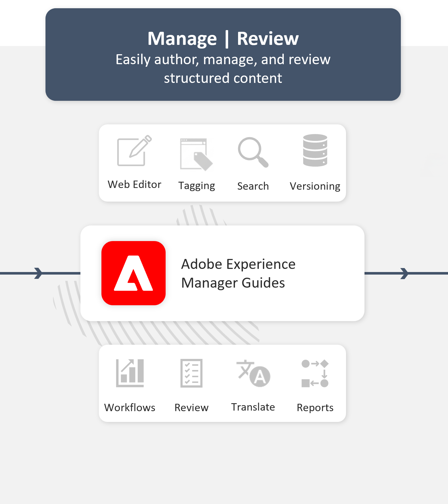Click the "Workflows" label
The height and width of the screenshot is (504, 448).
[130, 407]
